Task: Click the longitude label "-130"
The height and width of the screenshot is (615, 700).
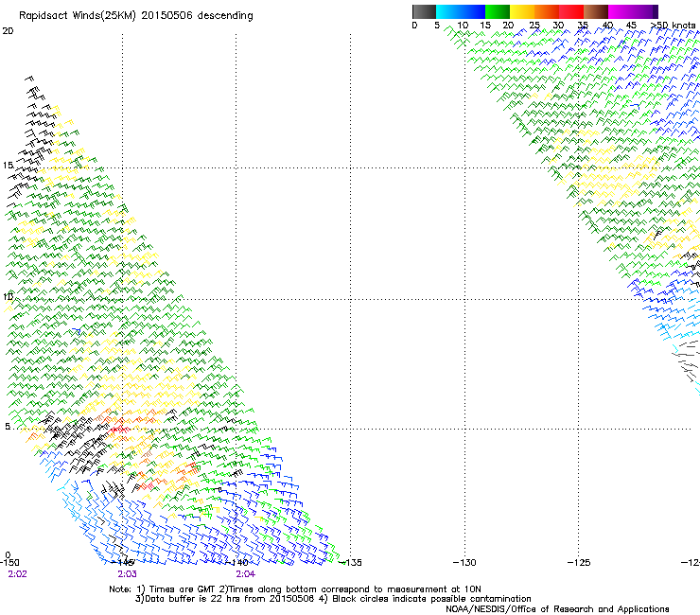Action: click(x=464, y=563)
